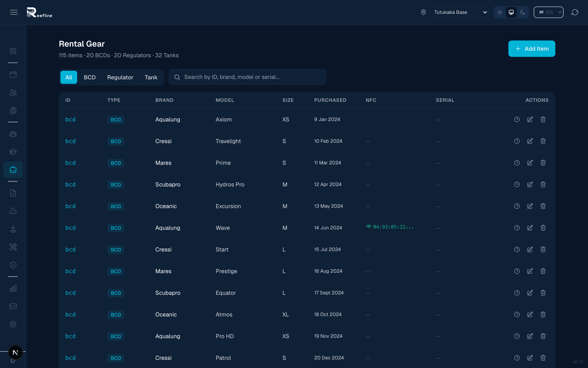Filter by Regulator tab
588x368 pixels.
[x=120, y=77]
